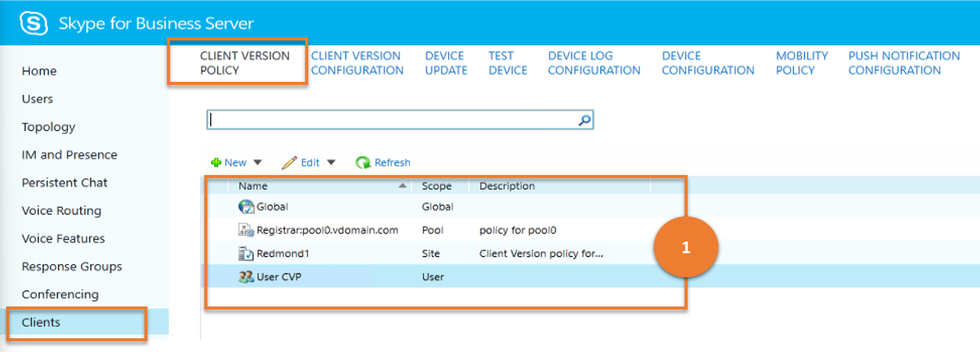
Task: Click the Skype for Business logo icon
Action: (x=34, y=23)
